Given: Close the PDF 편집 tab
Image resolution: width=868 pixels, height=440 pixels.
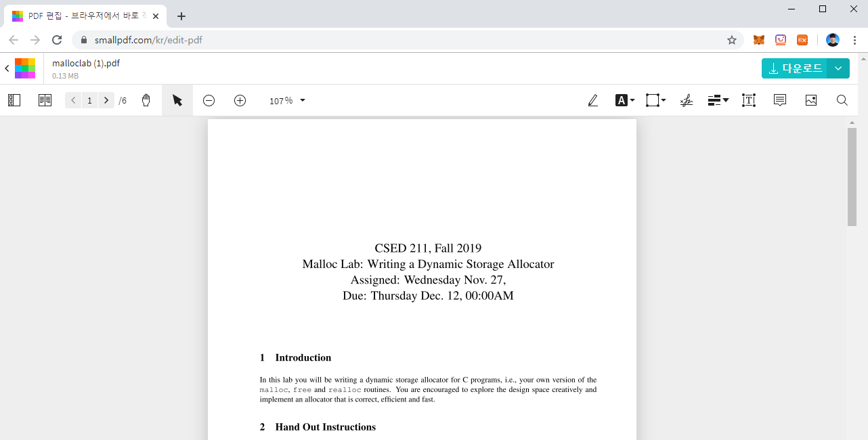Looking at the screenshot, I should 155,16.
